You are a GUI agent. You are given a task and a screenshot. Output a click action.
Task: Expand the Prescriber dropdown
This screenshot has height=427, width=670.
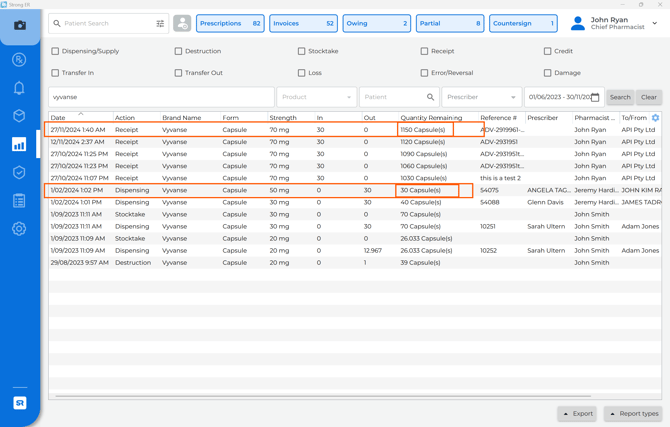[x=481, y=98]
